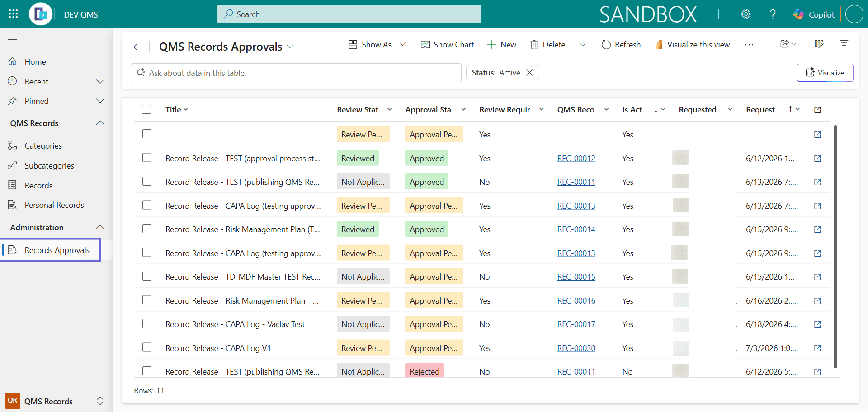This screenshot has width=868, height=412.
Task: Open the Review Stat... column header menu
Action: (364, 110)
